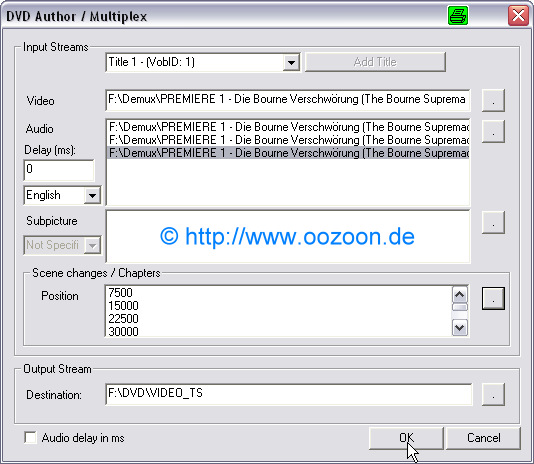The height and width of the screenshot is (464, 534).
Task: Click the Cancel button
Action: 483,438
